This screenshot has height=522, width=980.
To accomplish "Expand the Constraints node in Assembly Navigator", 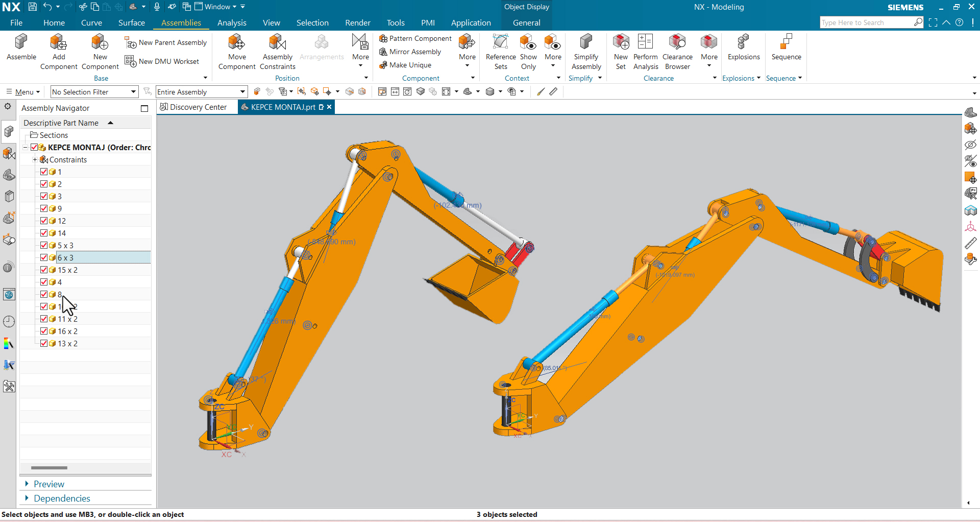I will point(34,159).
